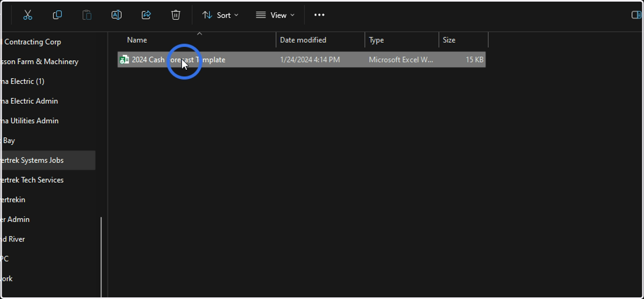The height and width of the screenshot is (299, 644).
Task: Click the Microsoft Excel W... type cell
Action: (x=401, y=60)
